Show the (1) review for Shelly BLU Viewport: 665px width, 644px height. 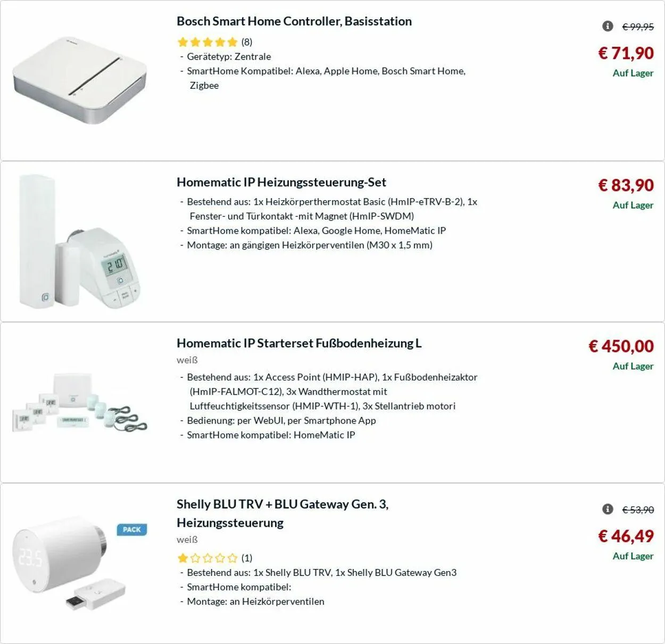[247, 558]
